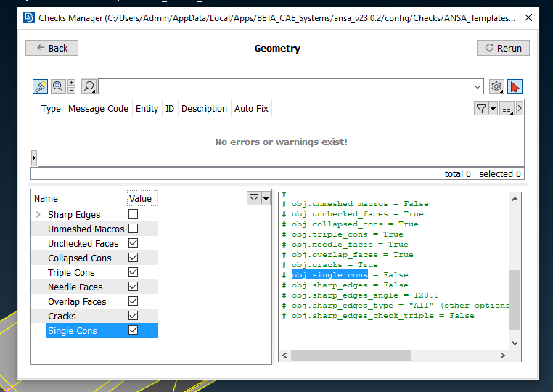Click the search magnifier icon beside the filter field
The width and height of the screenshot is (553, 392).
[89, 86]
